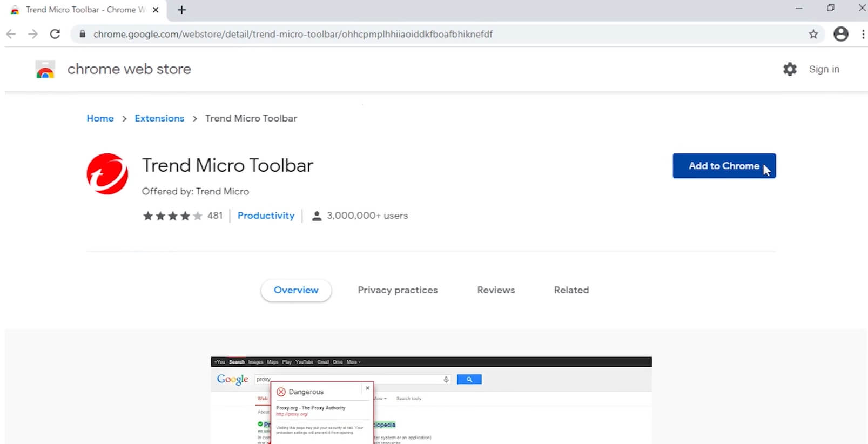Click the 'Offered by: Trend Micro' text
The image size is (868, 444).
click(196, 191)
